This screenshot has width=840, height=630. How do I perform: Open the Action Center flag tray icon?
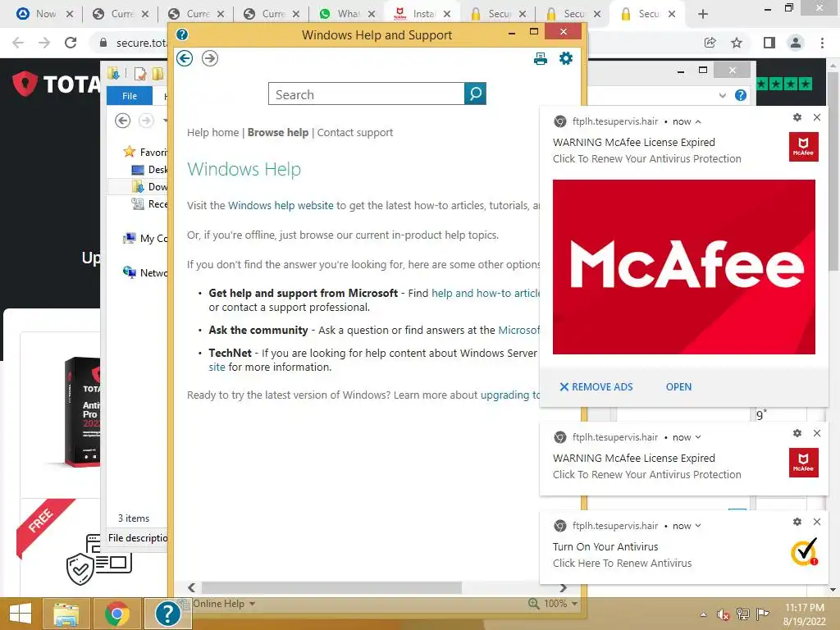coord(762,614)
